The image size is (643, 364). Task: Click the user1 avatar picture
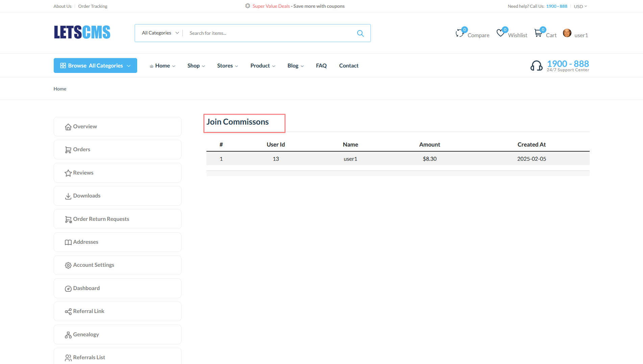click(x=567, y=33)
